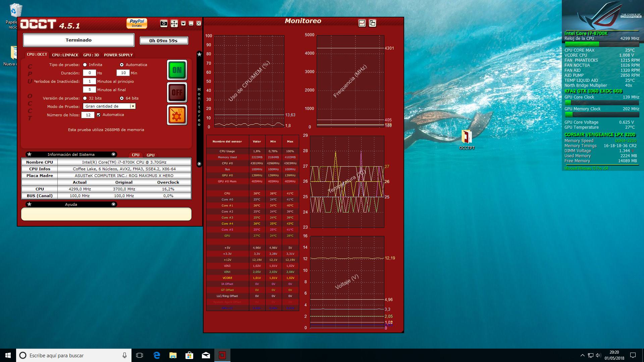Expand the Ayuda section arrow
Image resolution: width=644 pixels, height=362 pixels.
tap(113, 204)
